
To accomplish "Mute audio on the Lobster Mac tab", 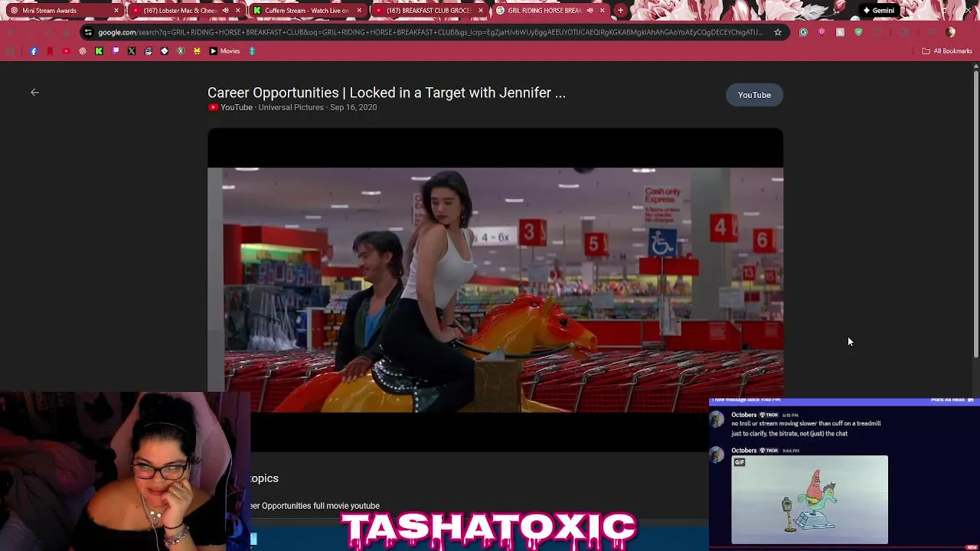I will pyautogui.click(x=226, y=11).
